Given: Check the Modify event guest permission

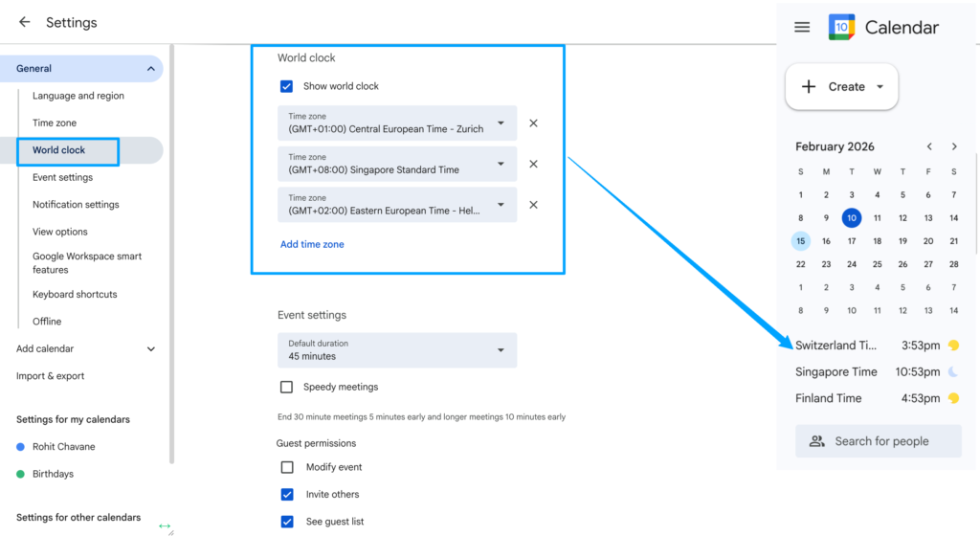Looking at the screenshot, I should (286, 467).
